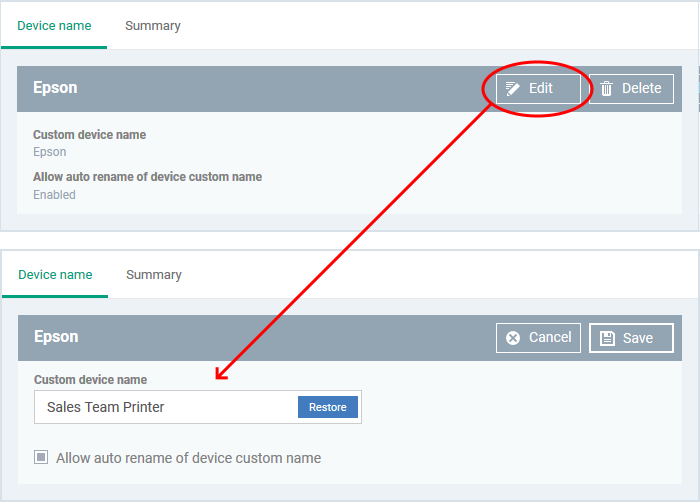
Task: Click the trash can icon beside Delete
Action: tap(606, 88)
